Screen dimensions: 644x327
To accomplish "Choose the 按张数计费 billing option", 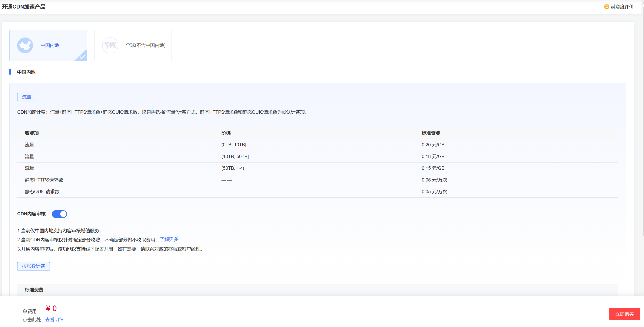I will [33, 266].
